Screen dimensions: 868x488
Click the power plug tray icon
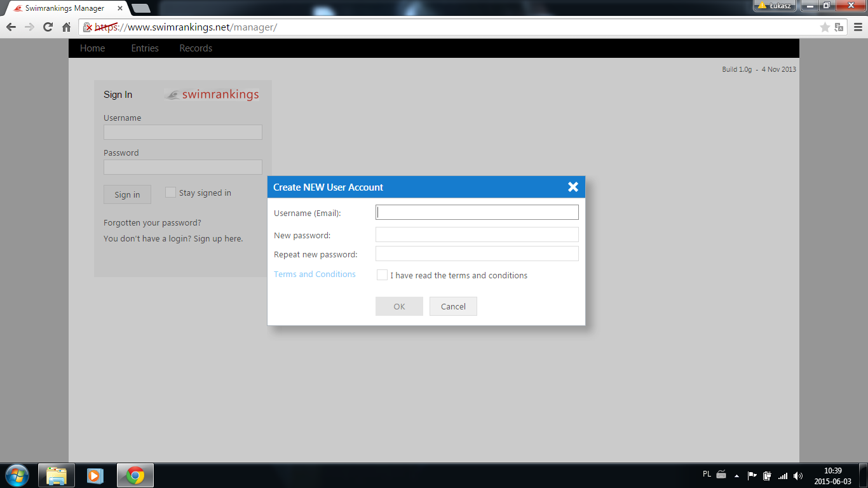(x=767, y=475)
